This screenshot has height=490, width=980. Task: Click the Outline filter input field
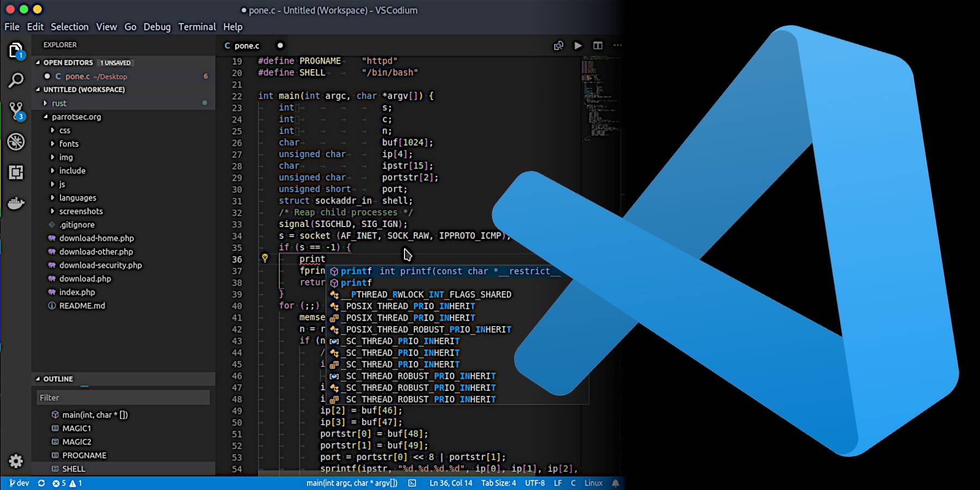(122, 397)
